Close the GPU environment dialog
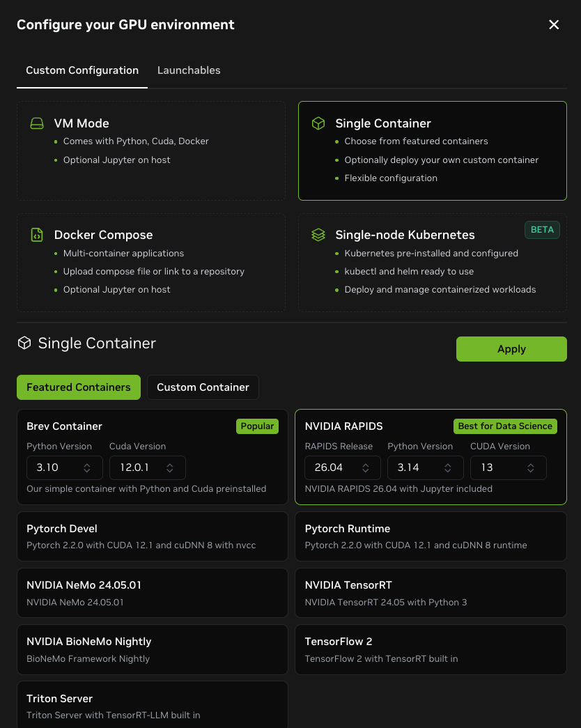 (x=554, y=24)
